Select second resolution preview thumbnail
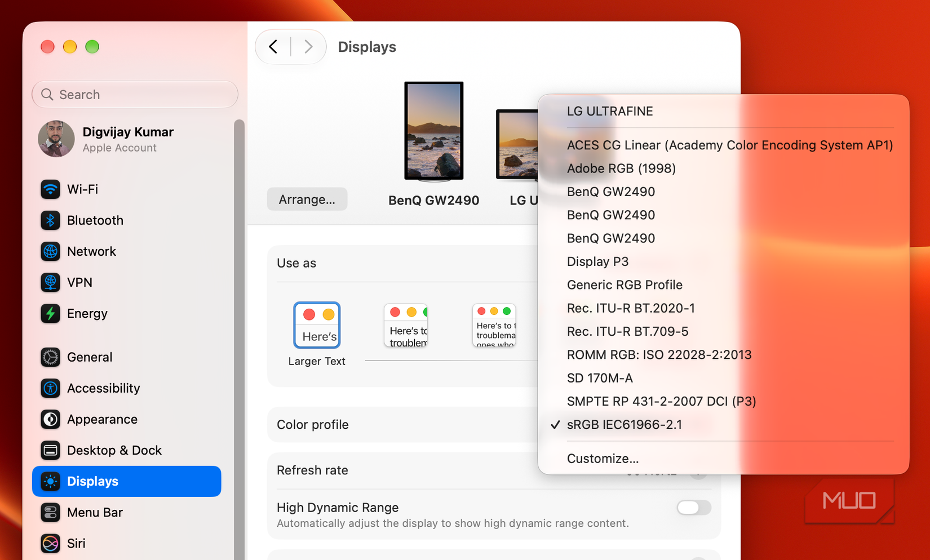Screen dimensions: 930x560 [406, 326]
